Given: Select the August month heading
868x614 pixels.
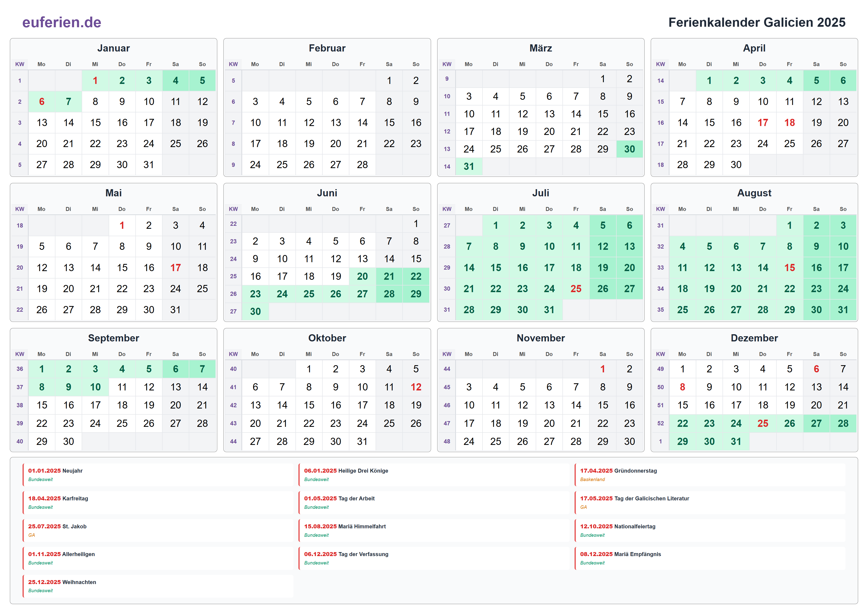Looking at the screenshot, I should click(754, 193).
